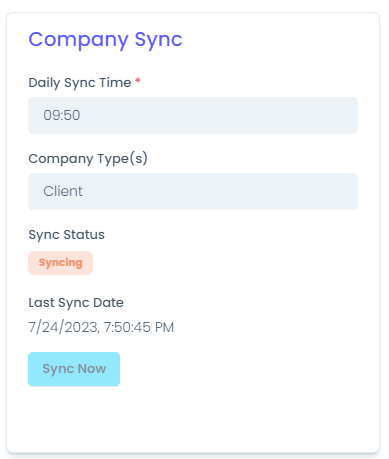389x459 pixels.
Task: Click the word Now on the sync button
Action: (x=92, y=369)
